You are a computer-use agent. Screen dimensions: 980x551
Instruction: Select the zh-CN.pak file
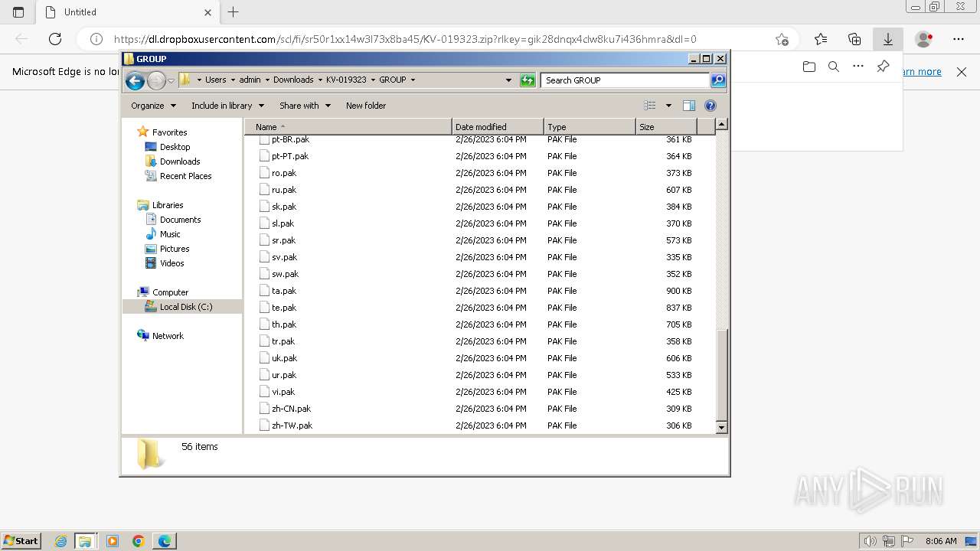pos(292,409)
